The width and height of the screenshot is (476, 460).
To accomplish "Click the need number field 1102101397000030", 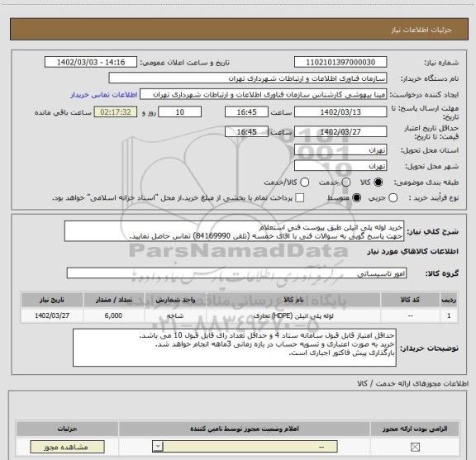I will click(x=340, y=62).
